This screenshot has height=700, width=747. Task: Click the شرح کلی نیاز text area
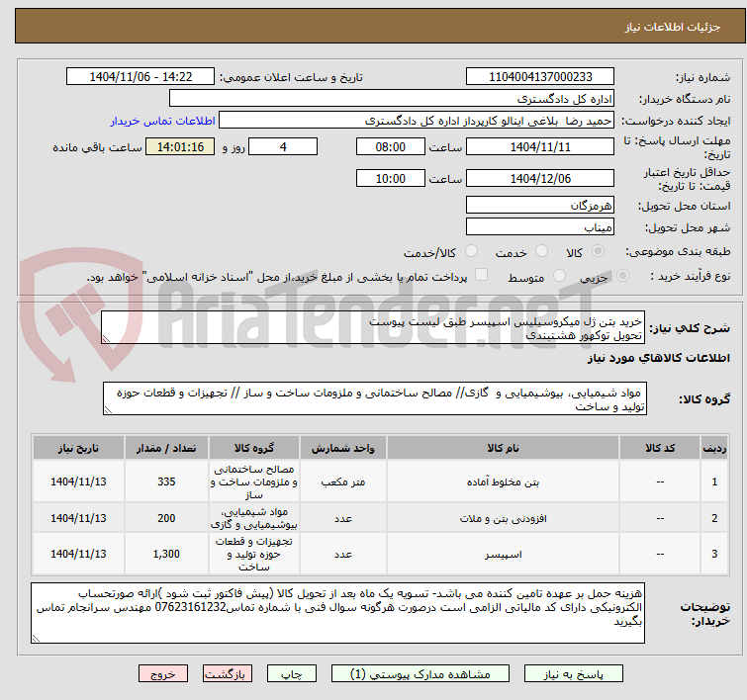(x=373, y=327)
